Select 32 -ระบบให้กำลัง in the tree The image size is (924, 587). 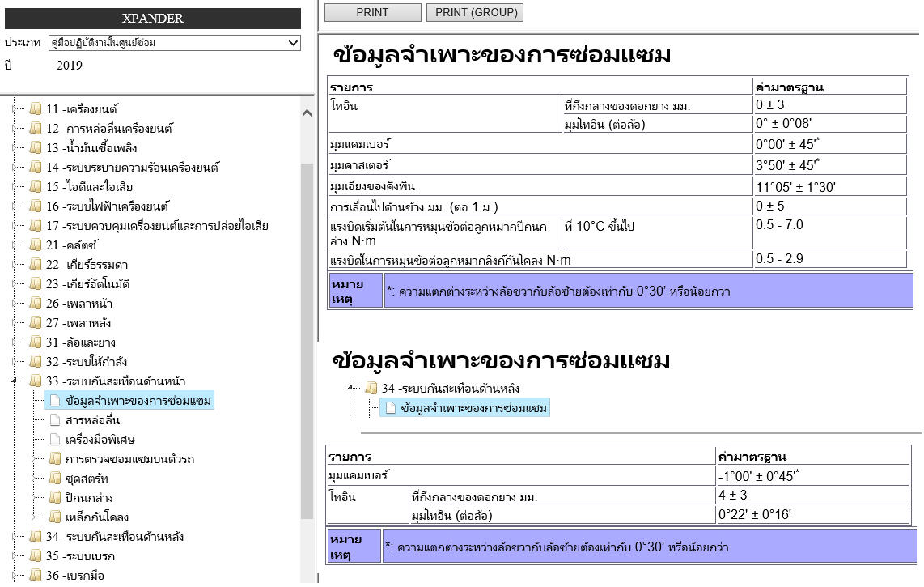[x=87, y=362]
